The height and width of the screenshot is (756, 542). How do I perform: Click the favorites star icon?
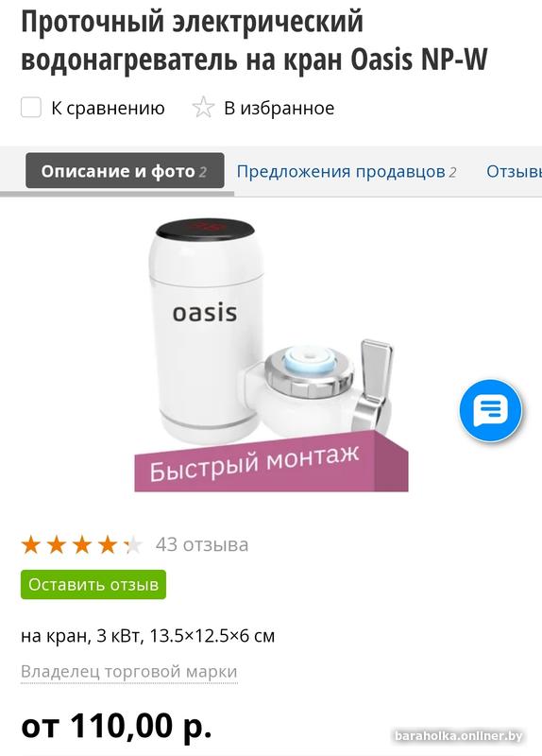[203, 108]
